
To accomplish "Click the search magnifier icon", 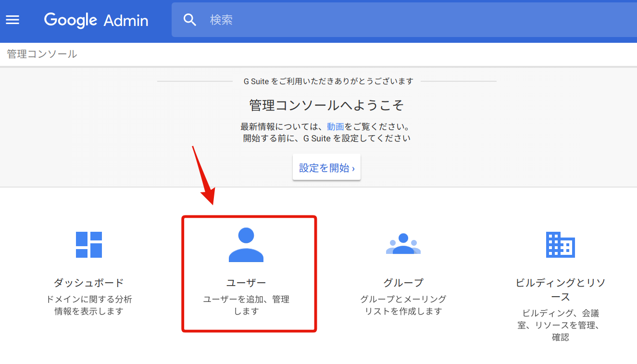I will tap(190, 20).
